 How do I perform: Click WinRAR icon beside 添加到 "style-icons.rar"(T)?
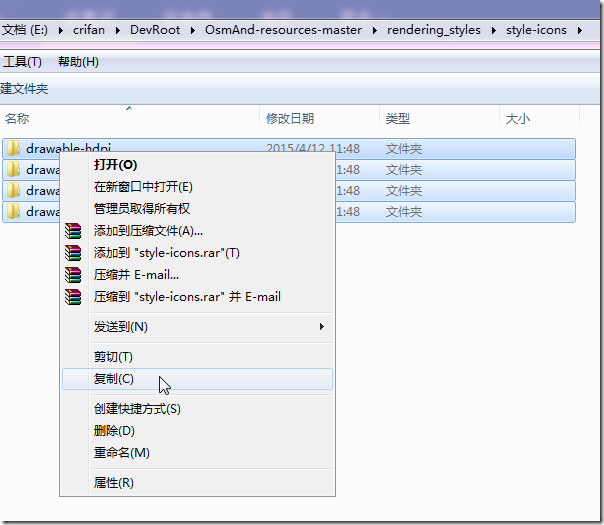point(73,253)
